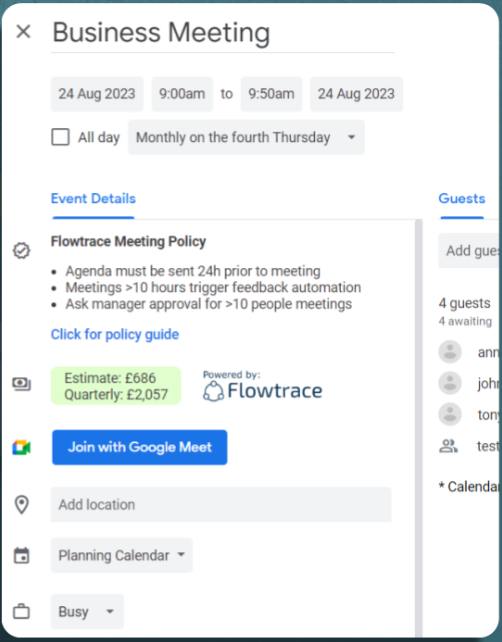502x642 pixels.
Task: Click the Join with Google Meet button
Action: (140, 447)
